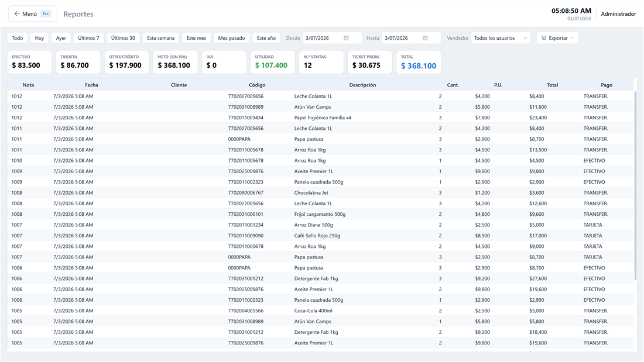The height and width of the screenshot is (362, 644).
Task: Click the Hasta date input field
Action: point(411,38)
